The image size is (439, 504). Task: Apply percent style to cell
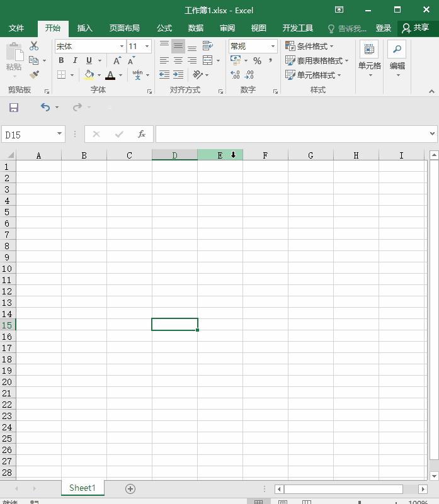(257, 61)
